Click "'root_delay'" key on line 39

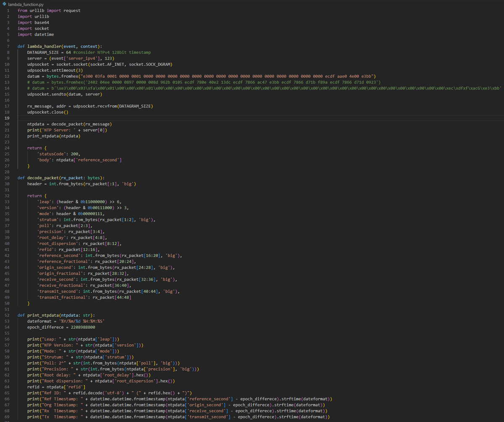51,237
